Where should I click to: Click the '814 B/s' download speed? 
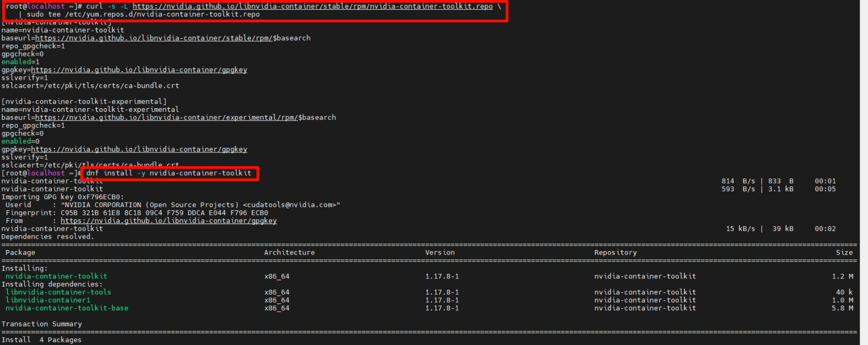coord(738,181)
